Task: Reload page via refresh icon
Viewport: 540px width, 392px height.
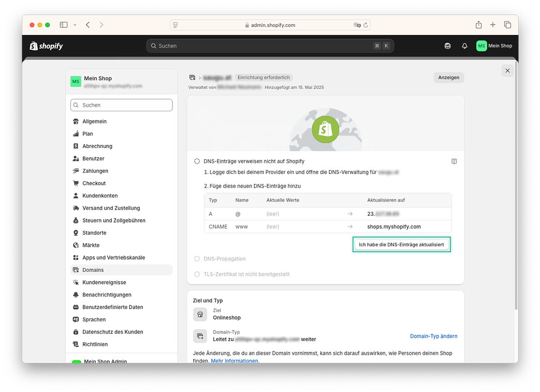Action: [366, 25]
